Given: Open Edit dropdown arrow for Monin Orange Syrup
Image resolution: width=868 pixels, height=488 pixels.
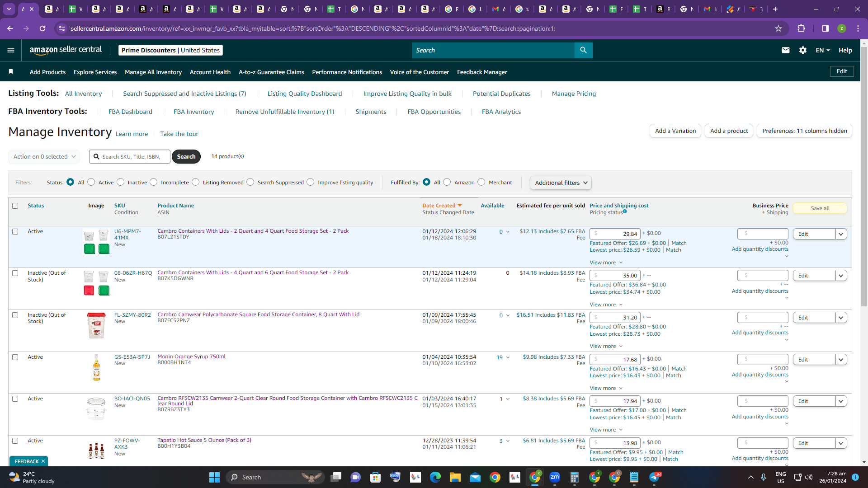Looking at the screenshot, I should coord(841,360).
